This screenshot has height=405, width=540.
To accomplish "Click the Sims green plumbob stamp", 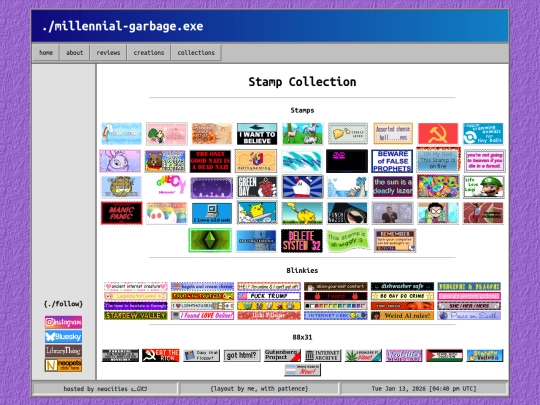I will click(210, 240).
